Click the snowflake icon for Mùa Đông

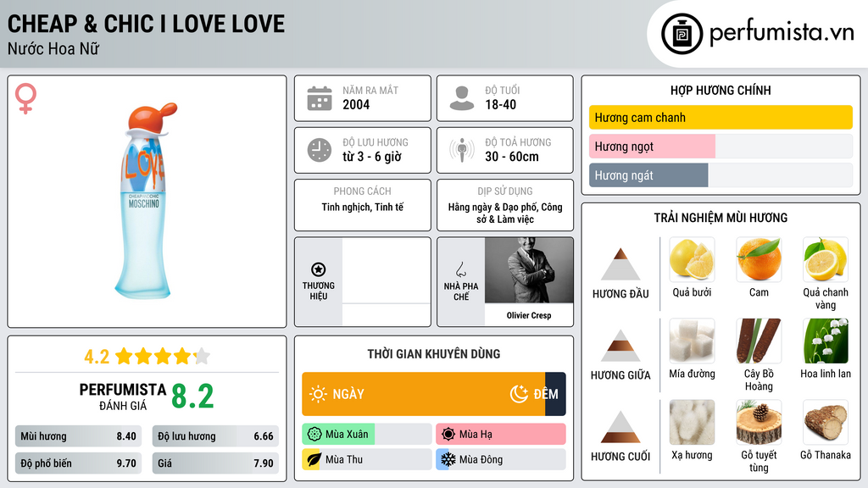coord(448,460)
